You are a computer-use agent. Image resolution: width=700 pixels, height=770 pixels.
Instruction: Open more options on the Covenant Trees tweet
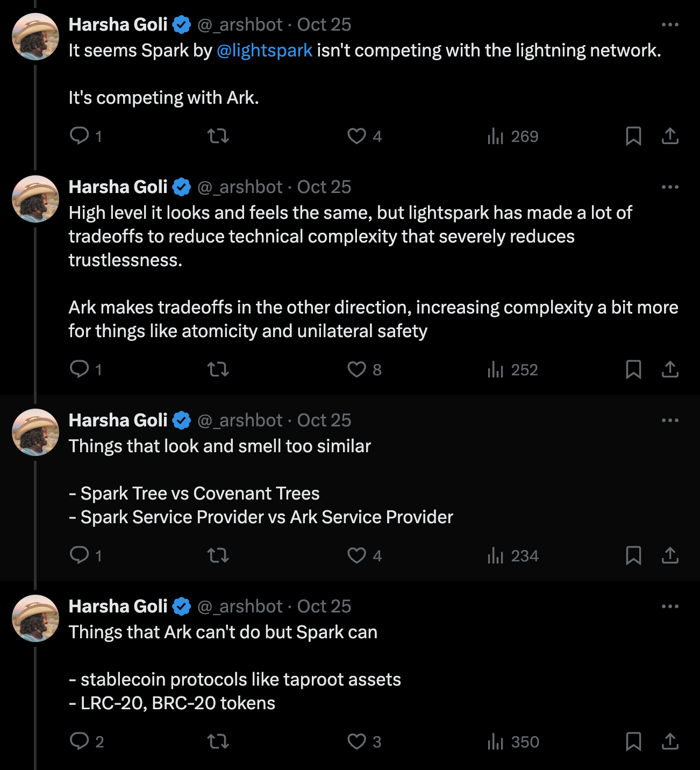(670, 420)
